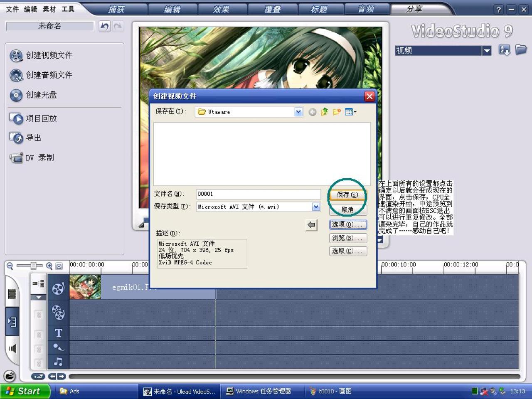Open the 选项 dialog button
This screenshot has height=399, width=532.
[348, 224]
